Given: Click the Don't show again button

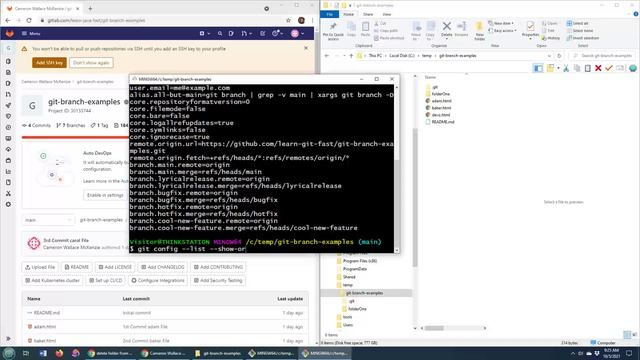Looking at the screenshot, I should 91,63.
